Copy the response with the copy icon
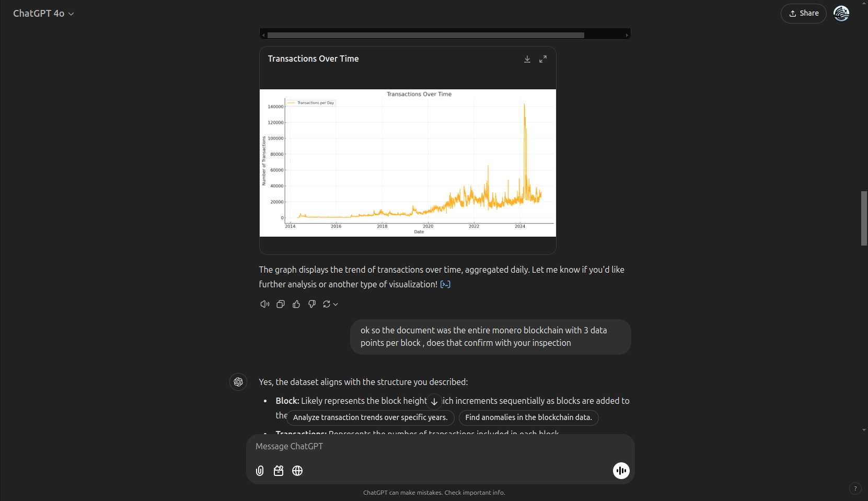The image size is (868, 501). point(281,304)
